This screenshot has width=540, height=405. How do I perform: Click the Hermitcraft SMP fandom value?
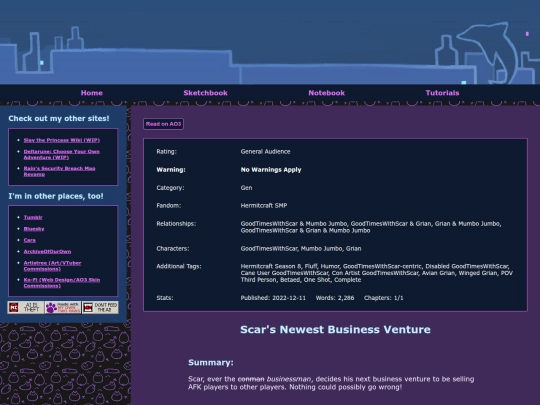point(264,206)
